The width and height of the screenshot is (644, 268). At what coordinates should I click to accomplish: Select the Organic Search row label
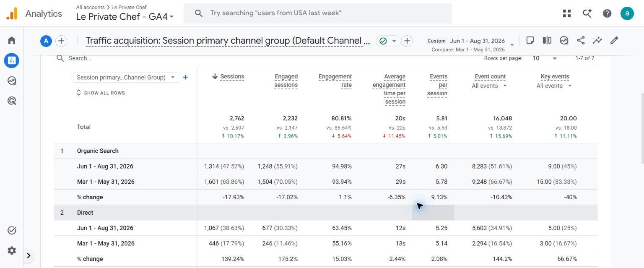tap(98, 151)
